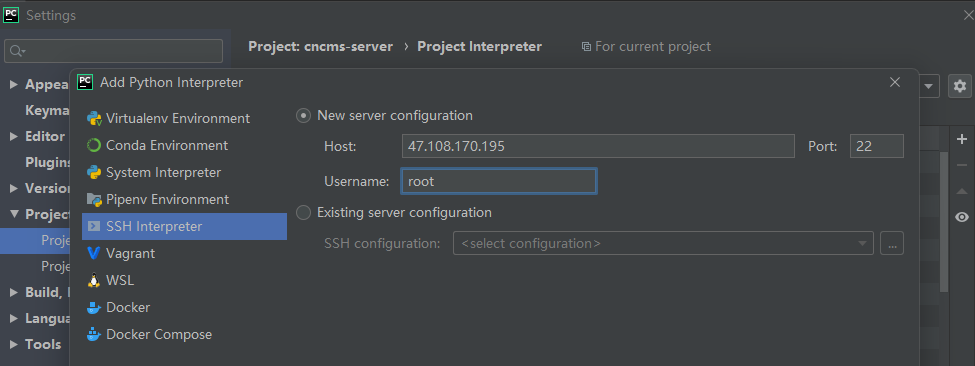Screen dimensions: 975x366
Task: Click the Pipenv folder-python icon
Action: [94, 199]
